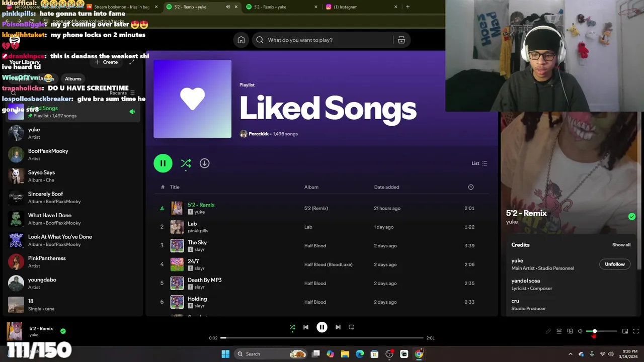Viewport: 644px width, 362px height.
Task: Expand Your Library with the arrows icon
Action: (x=132, y=62)
